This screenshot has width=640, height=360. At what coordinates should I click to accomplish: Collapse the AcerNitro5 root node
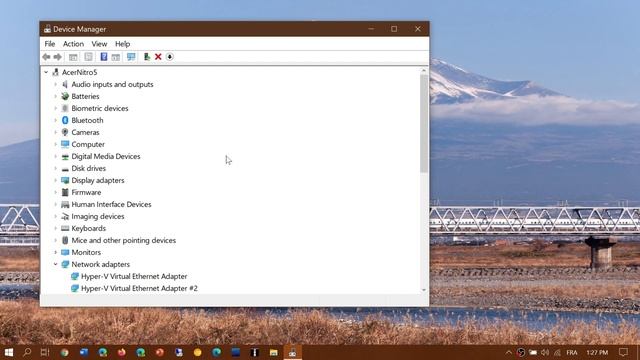coord(46,72)
